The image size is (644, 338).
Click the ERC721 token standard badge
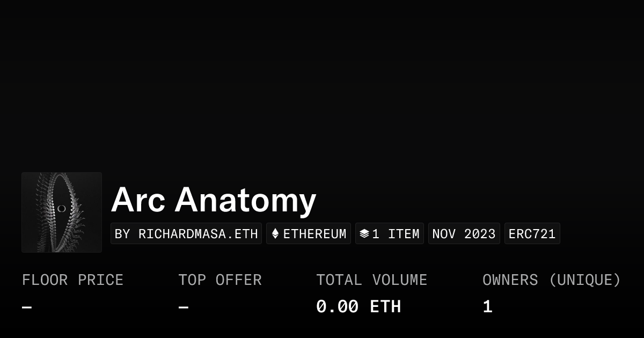click(x=532, y=234)
